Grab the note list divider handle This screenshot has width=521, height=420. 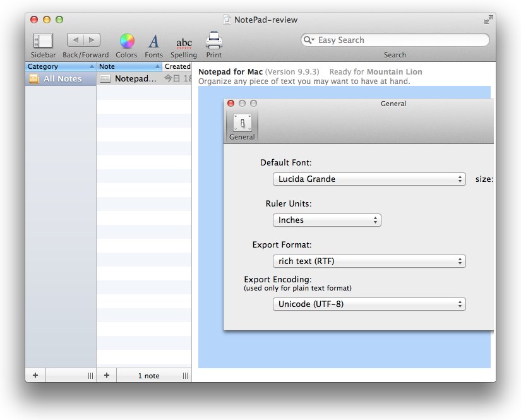point(185,376)
